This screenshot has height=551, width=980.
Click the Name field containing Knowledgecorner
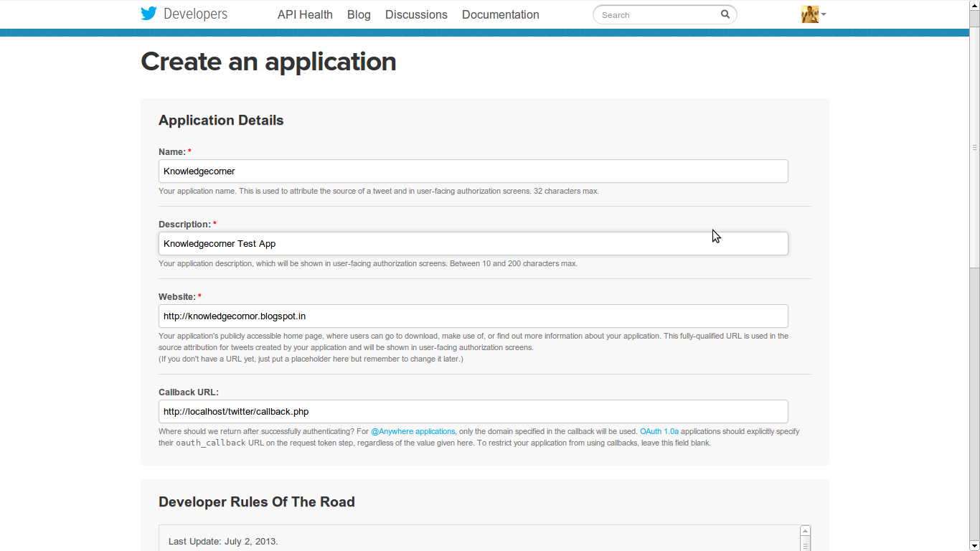coord(473,171)
